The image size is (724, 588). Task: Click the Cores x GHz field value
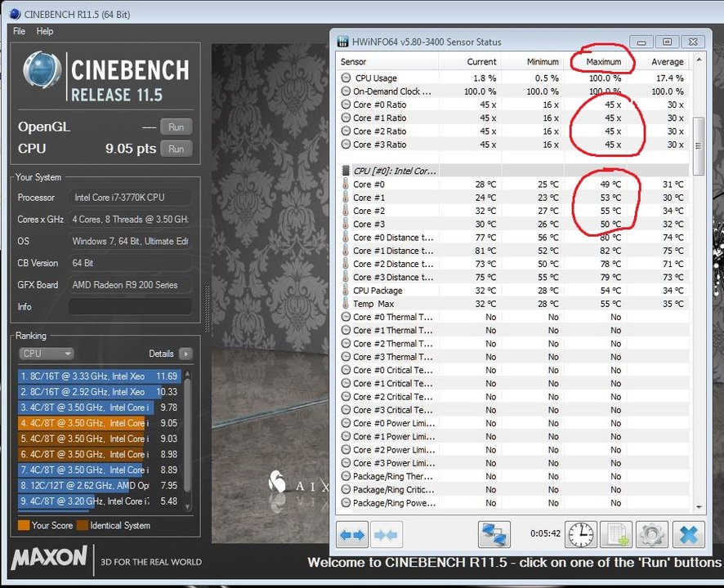pyautogui.click(x=130, y=219)
